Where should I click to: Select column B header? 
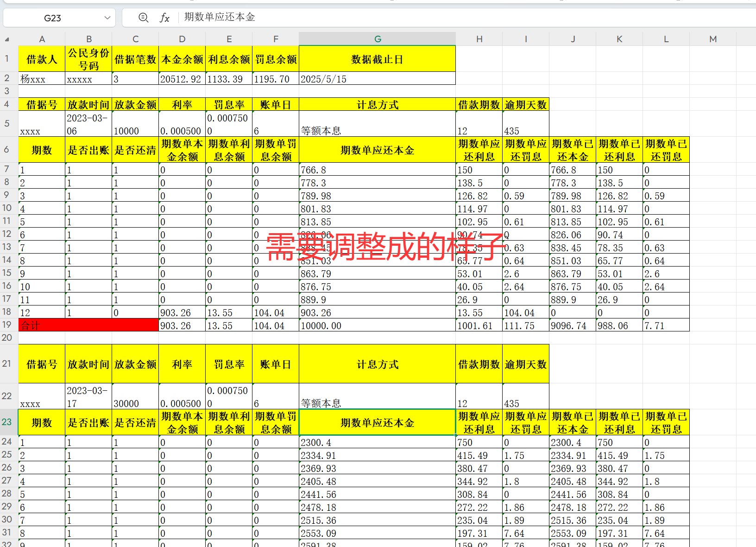(x=88, y=39)
